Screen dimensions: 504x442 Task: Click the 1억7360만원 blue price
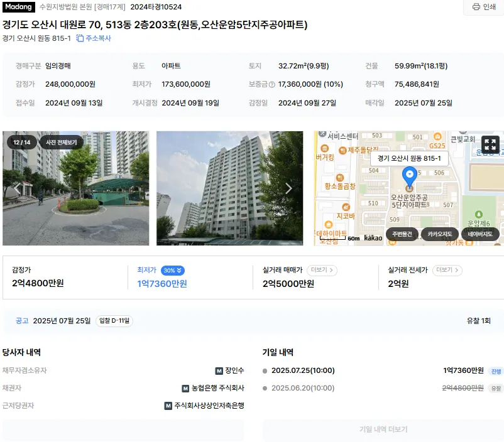pyautogui.click(x=162, y=284)
